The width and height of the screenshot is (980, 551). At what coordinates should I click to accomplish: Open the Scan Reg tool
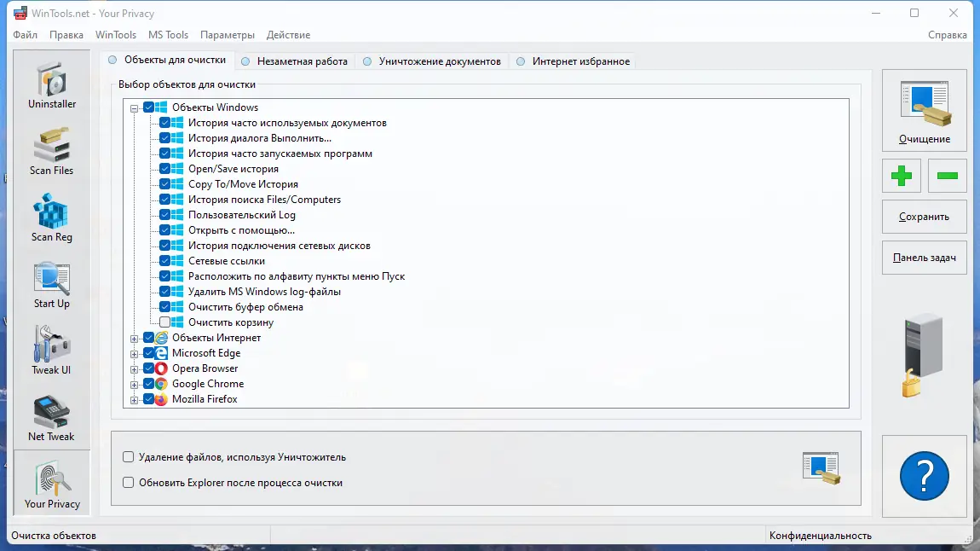(x=52, y=219)
